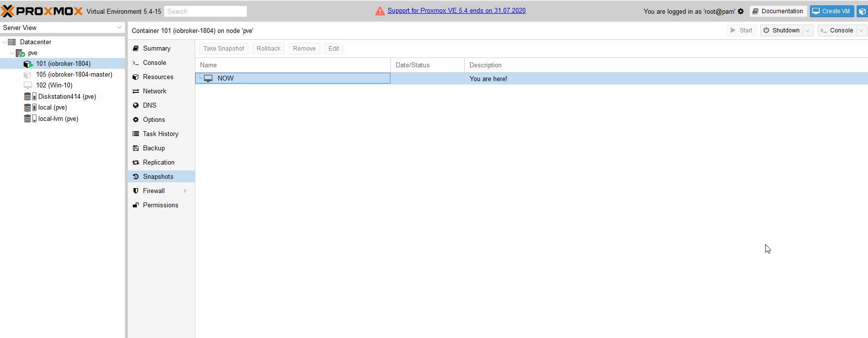Click the Proxmox logo
The image size is (868, 338).
tap(42, 11)
